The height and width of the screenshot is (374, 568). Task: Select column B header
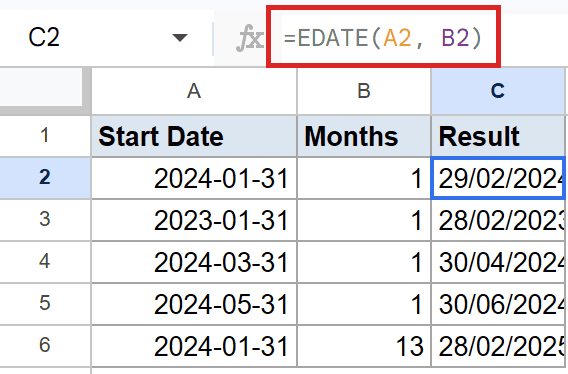coord(364,91)
